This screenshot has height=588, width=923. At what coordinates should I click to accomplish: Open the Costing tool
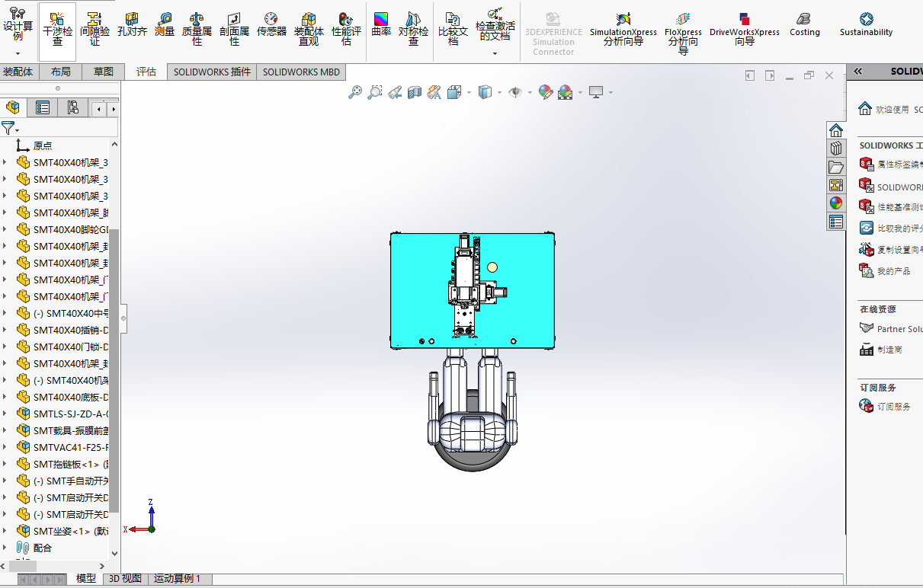[804, 25]
